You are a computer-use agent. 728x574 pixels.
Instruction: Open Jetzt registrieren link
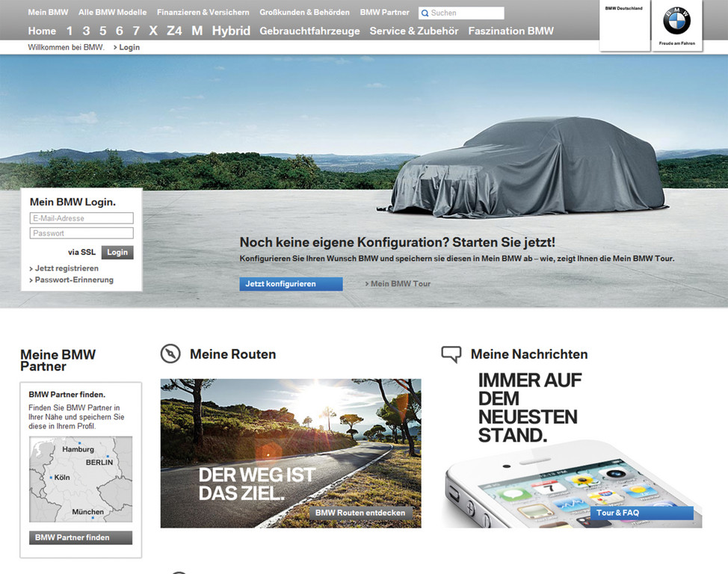tap(64, 268)
